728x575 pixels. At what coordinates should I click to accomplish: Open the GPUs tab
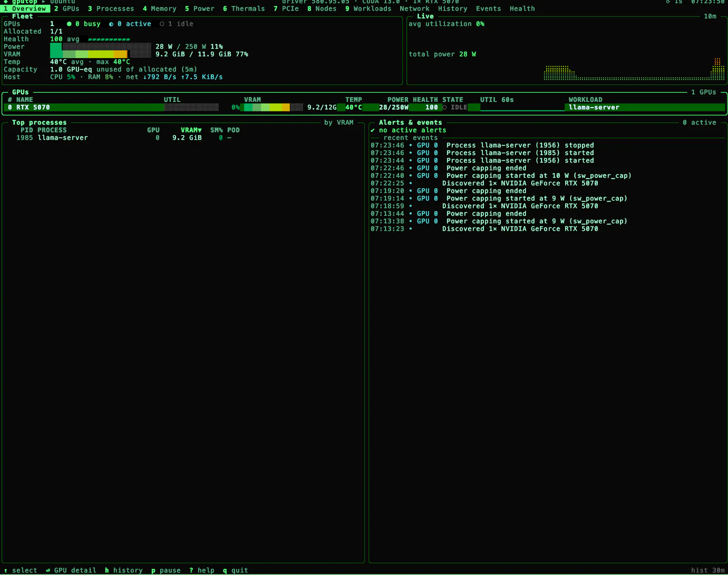coord(66,9)
